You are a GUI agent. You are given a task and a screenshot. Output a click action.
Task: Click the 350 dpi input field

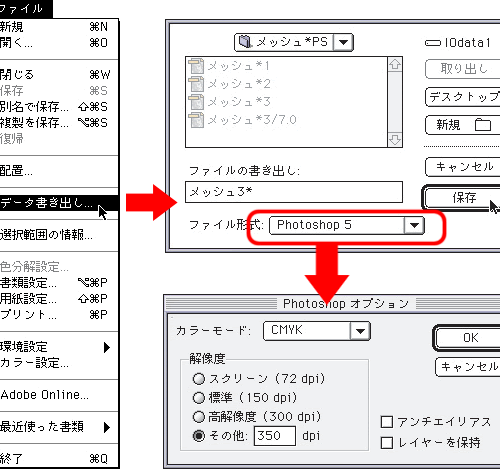tap(275, 436)
